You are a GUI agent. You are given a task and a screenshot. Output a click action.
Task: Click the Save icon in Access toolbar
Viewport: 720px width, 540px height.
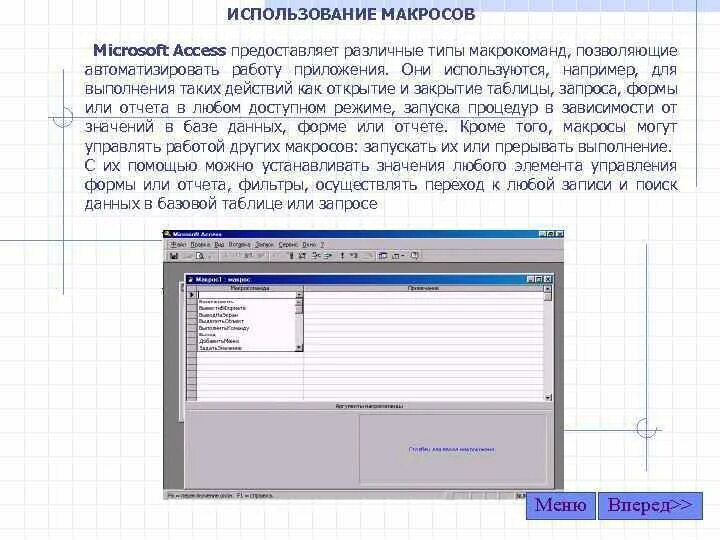174,256
